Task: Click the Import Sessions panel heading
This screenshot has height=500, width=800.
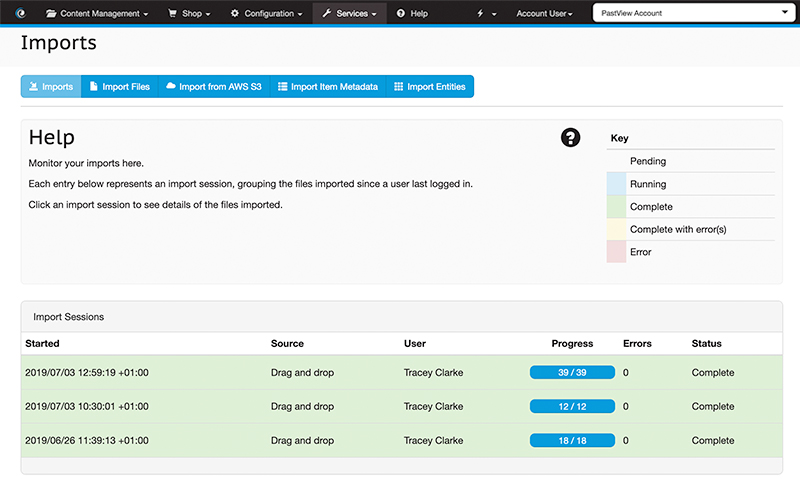Action: click(x=68, y=317)
